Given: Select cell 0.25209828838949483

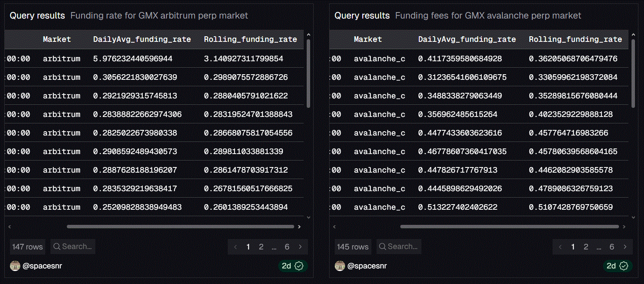Looking at the screenshot, I should [x=137, y=207].
